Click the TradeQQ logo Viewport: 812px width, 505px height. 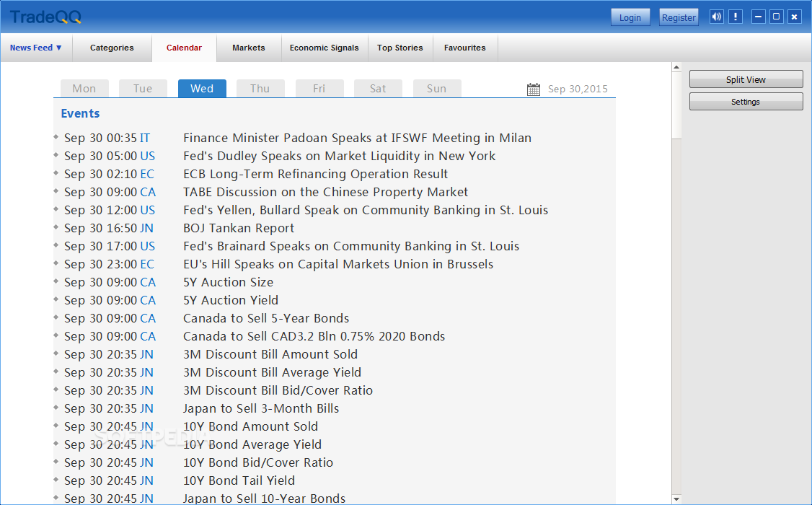[x=45, y=17]
